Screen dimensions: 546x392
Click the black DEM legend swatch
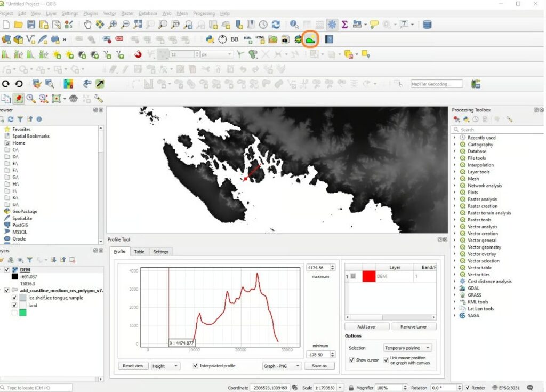14,277
